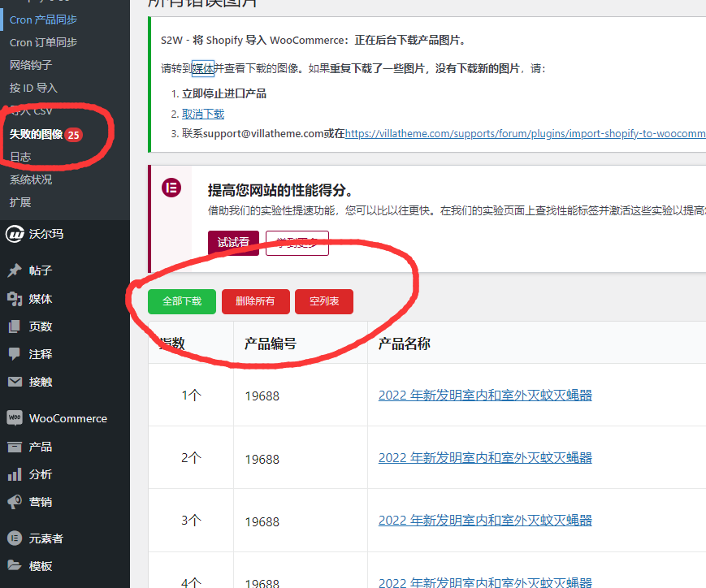Click the red 空列表 button
This screenshot has width=706, height=588.
coord(324,301)
